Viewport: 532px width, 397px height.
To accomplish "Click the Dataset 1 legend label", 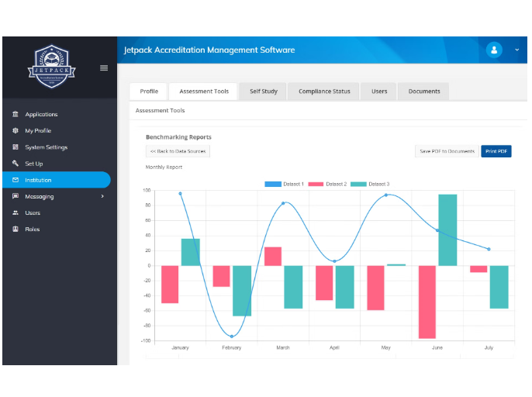I will [x=293, y=184].
